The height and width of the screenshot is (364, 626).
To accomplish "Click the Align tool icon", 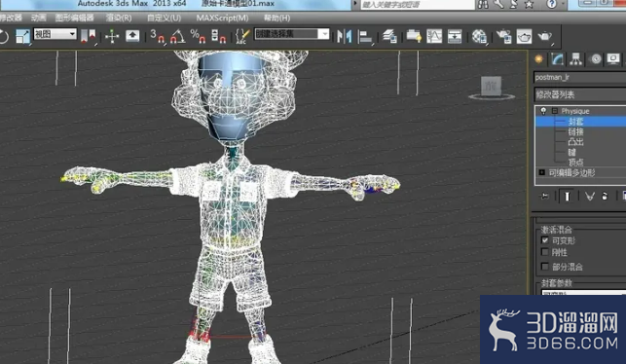I will coord(365,37).
